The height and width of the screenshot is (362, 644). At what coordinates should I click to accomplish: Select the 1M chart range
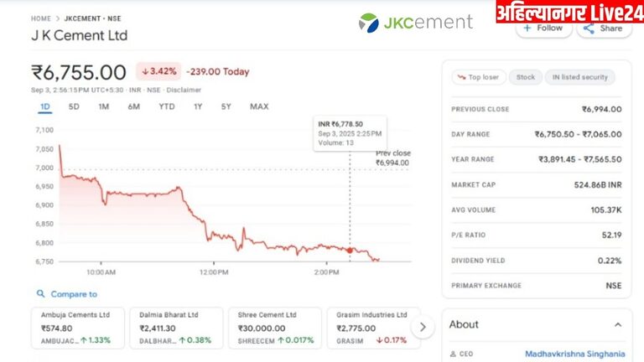(104, 106)
